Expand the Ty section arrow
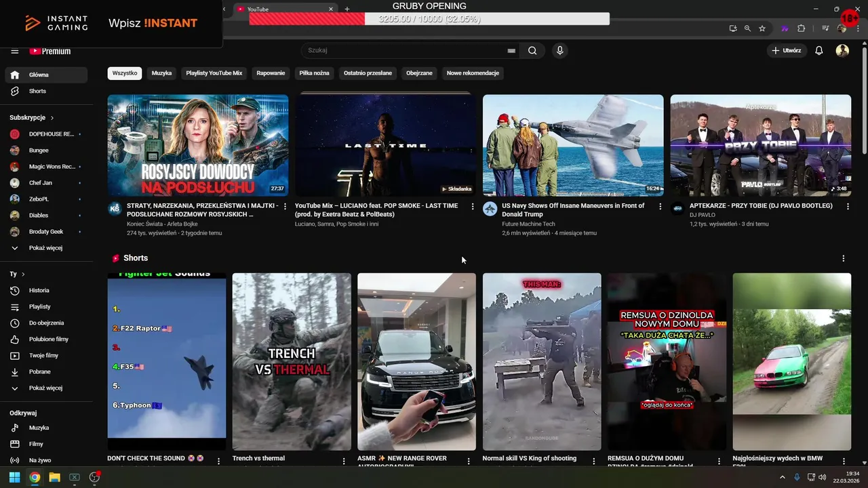 (x=23, y=274)
